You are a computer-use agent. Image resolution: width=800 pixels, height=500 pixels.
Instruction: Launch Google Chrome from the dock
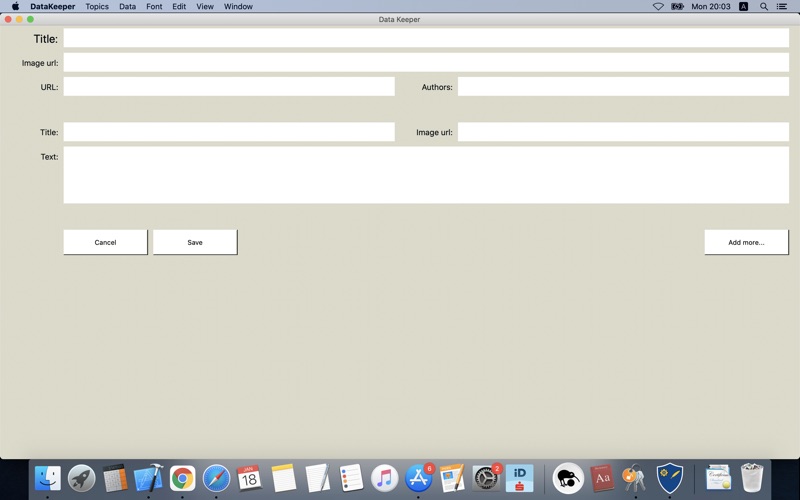click(182, 479)
